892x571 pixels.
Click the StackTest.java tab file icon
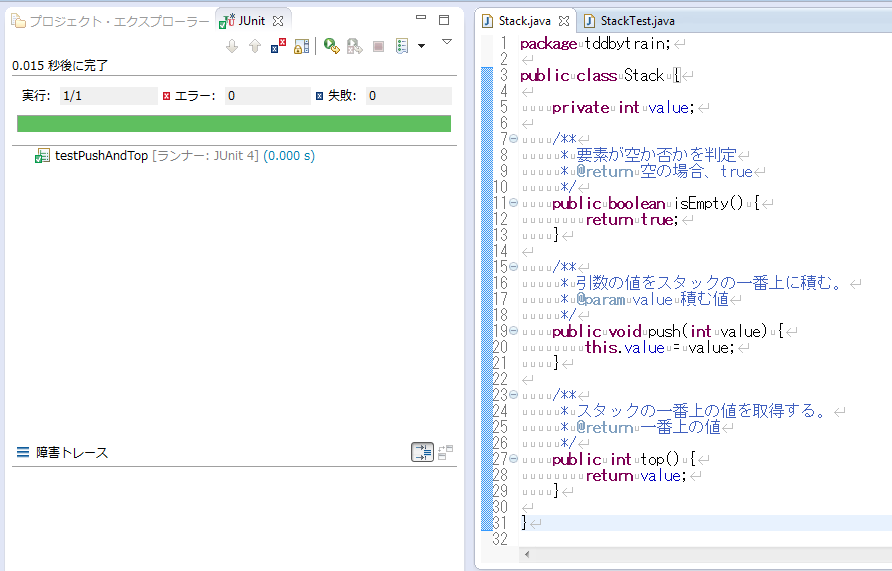pos(589,21)
